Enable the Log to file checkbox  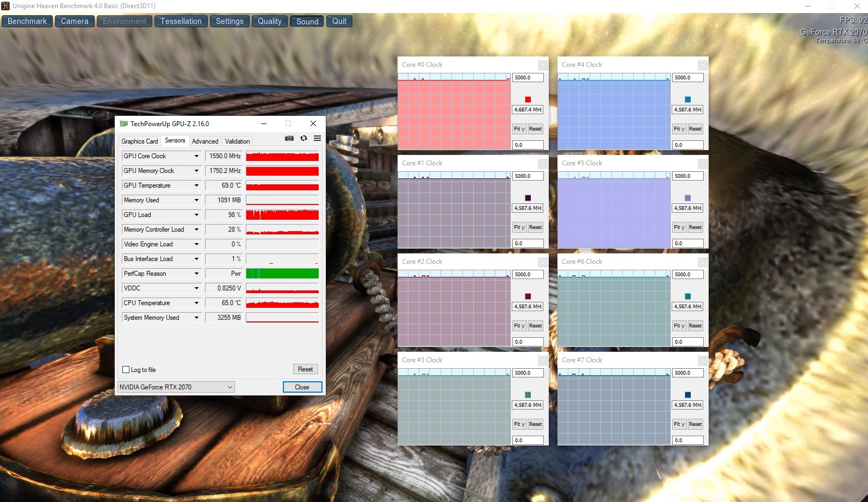point(126,370)
